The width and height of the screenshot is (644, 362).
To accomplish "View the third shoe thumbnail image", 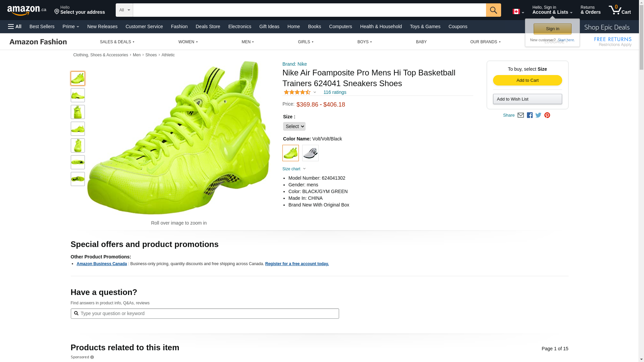I will [77, 112].
